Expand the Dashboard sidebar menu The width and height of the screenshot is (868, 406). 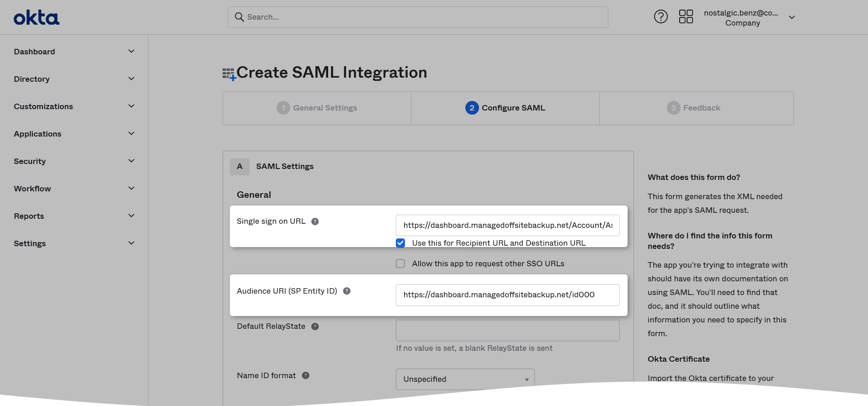[131, 52]
